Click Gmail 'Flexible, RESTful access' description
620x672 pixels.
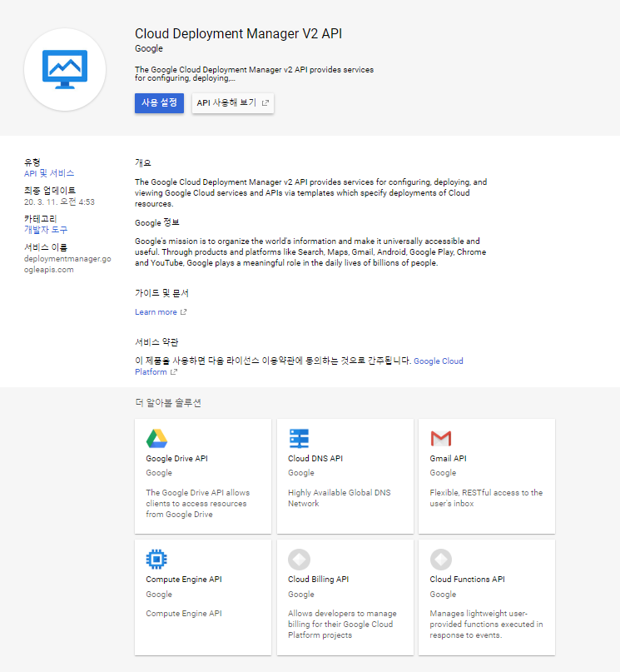point(486,498)
